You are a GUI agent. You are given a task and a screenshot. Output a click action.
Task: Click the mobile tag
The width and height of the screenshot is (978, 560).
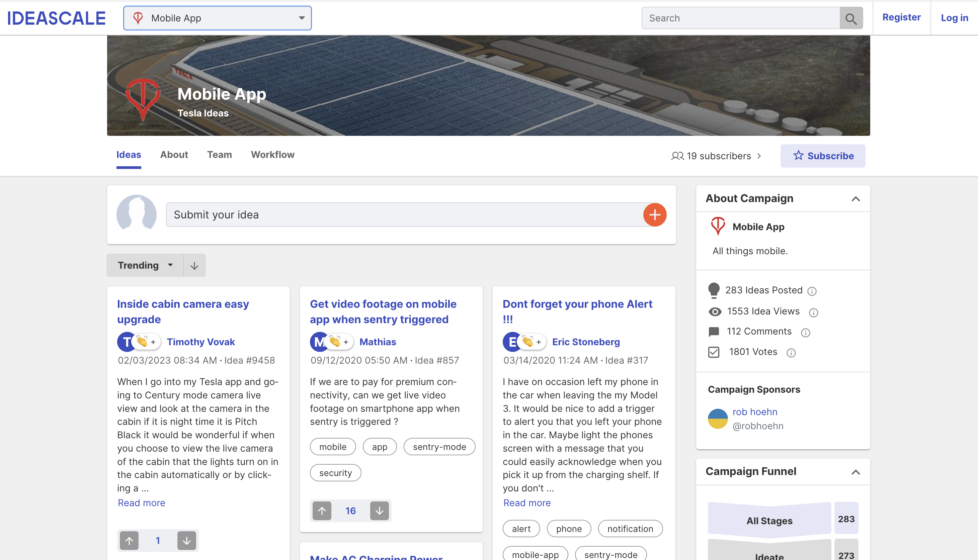(x=332, y=447)
